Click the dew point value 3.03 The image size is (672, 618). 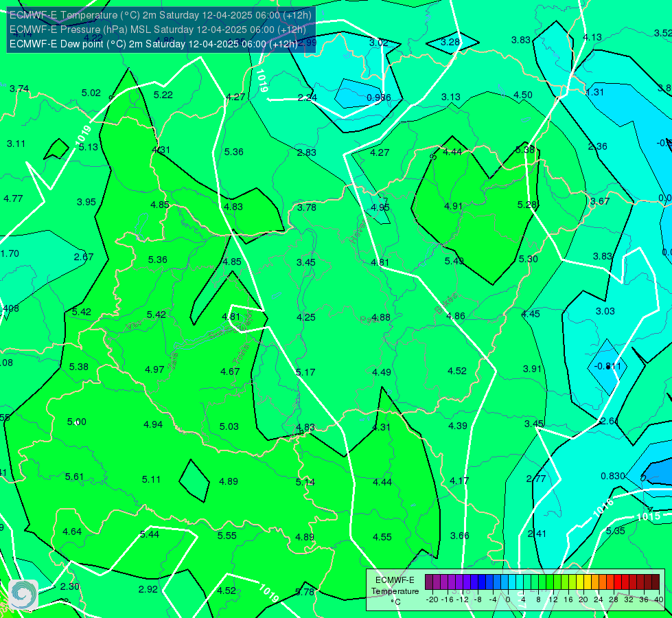click(x=605, y=311)
